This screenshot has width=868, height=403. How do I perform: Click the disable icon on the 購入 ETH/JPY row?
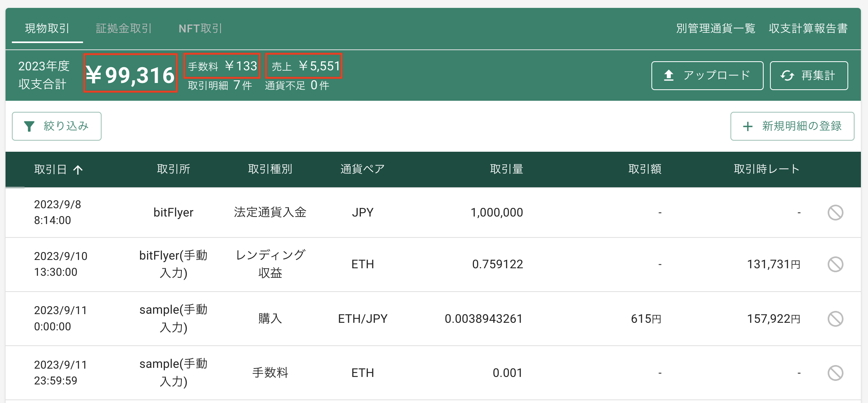tap(835, 319)
